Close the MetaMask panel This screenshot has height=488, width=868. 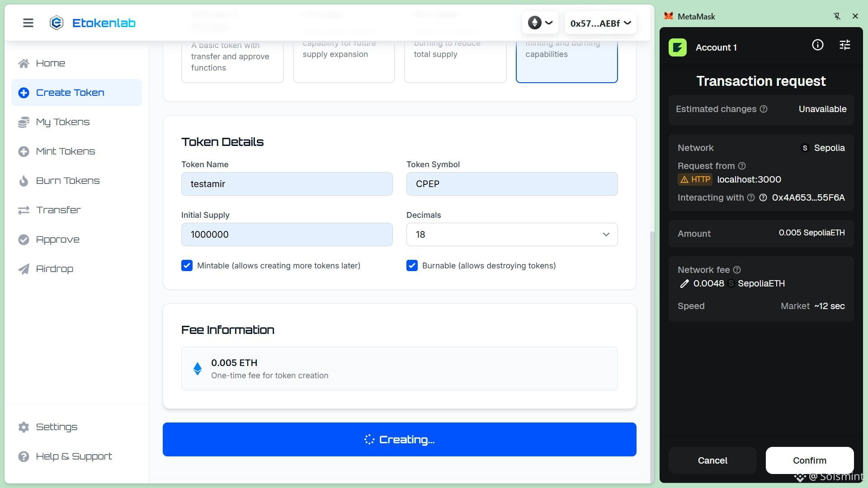pos(855,16)
